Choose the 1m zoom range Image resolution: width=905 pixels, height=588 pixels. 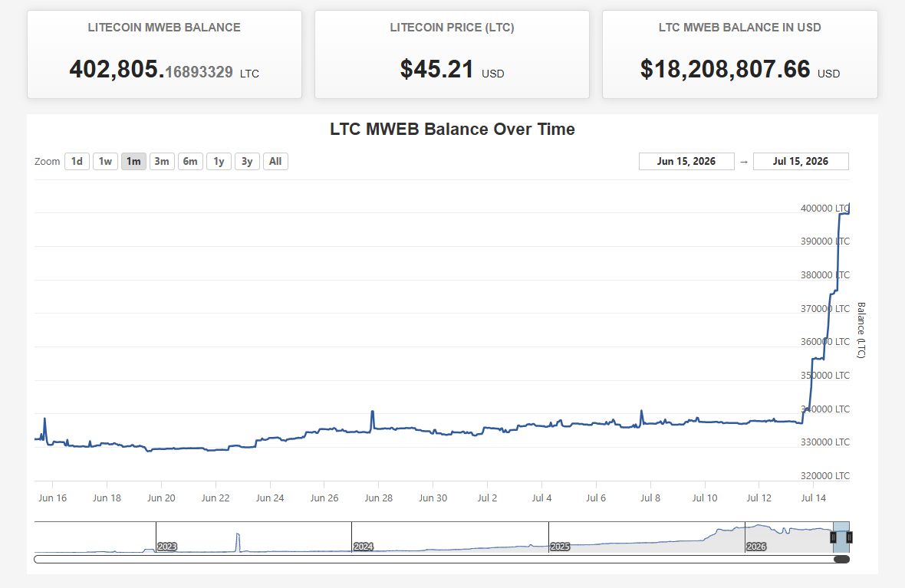[133, 162]
